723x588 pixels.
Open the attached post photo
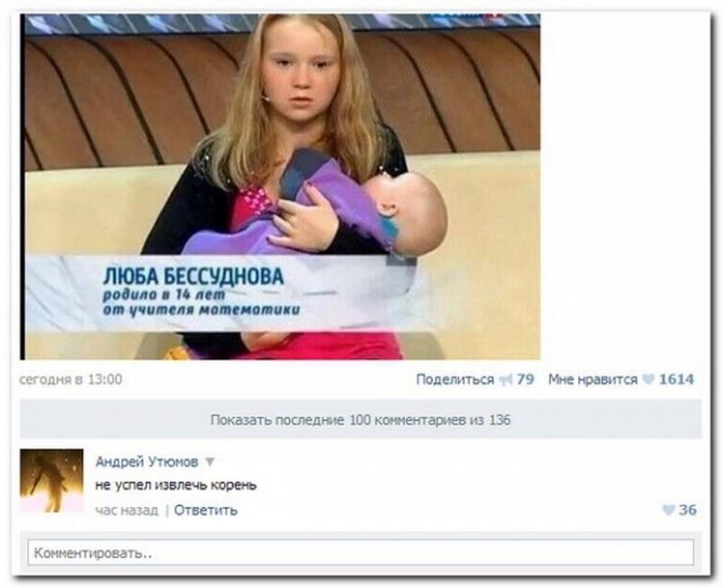[x=280, y=187]
